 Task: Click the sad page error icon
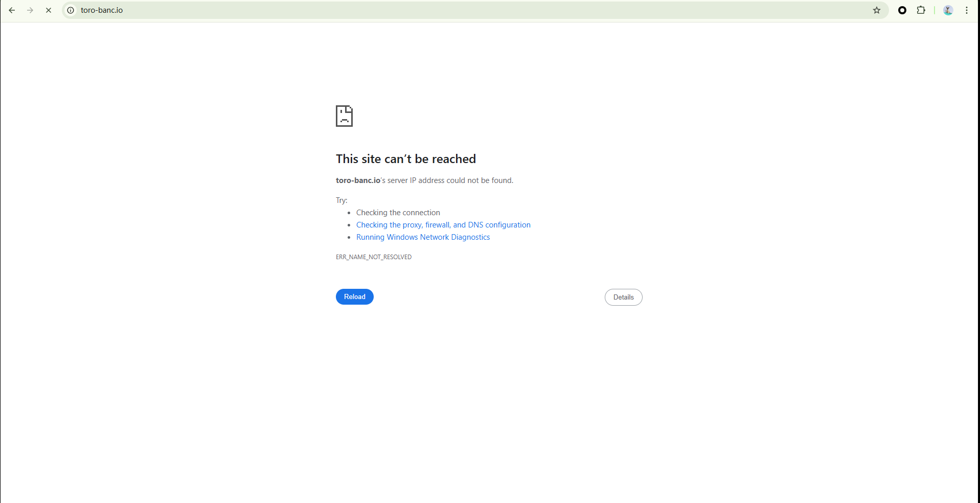tap(344, 116)
